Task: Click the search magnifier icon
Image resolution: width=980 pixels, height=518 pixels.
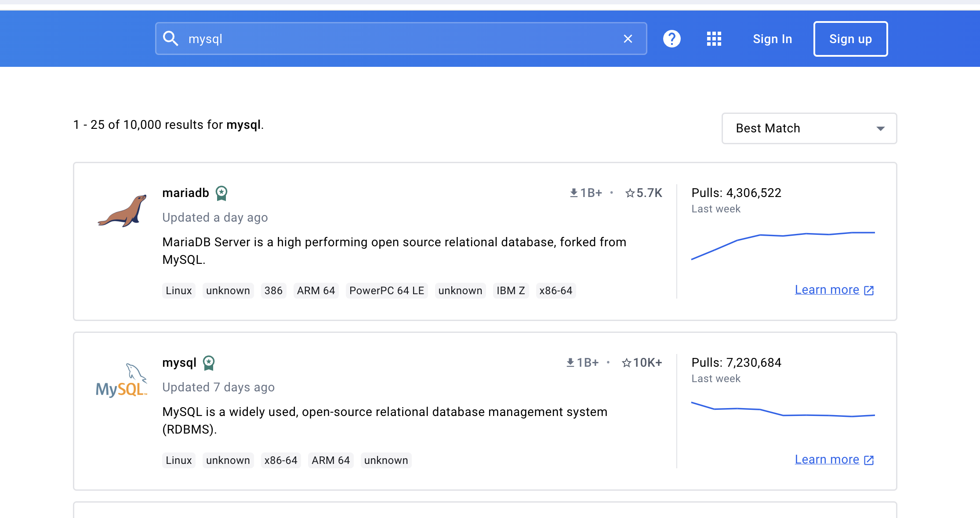Action: click(x=171, y=39)
